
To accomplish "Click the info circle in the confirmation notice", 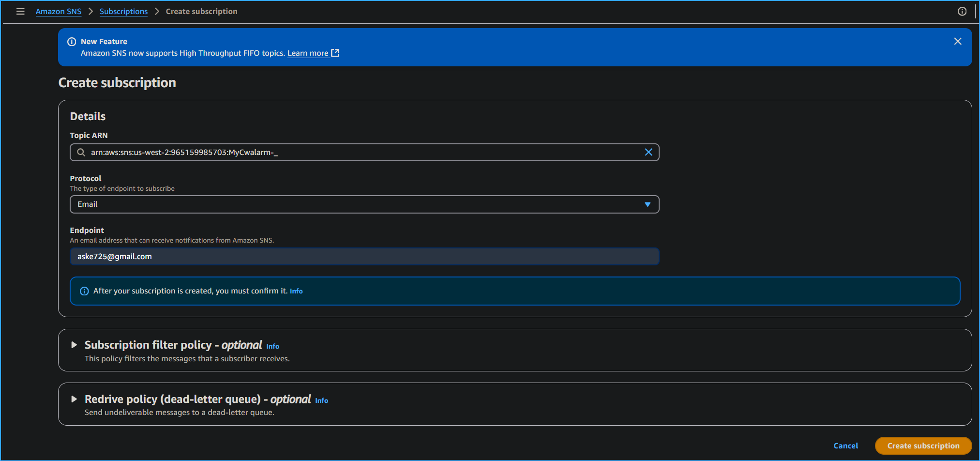I will tap(84, 291).
